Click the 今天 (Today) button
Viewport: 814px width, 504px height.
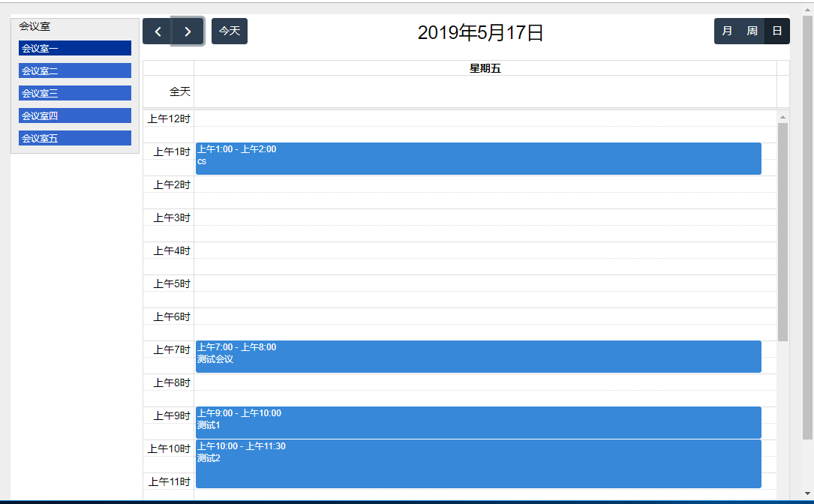coord(229,31)
